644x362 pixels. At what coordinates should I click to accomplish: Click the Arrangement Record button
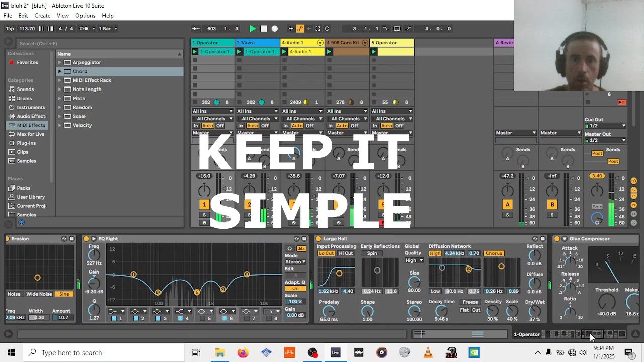pos(275,29)
